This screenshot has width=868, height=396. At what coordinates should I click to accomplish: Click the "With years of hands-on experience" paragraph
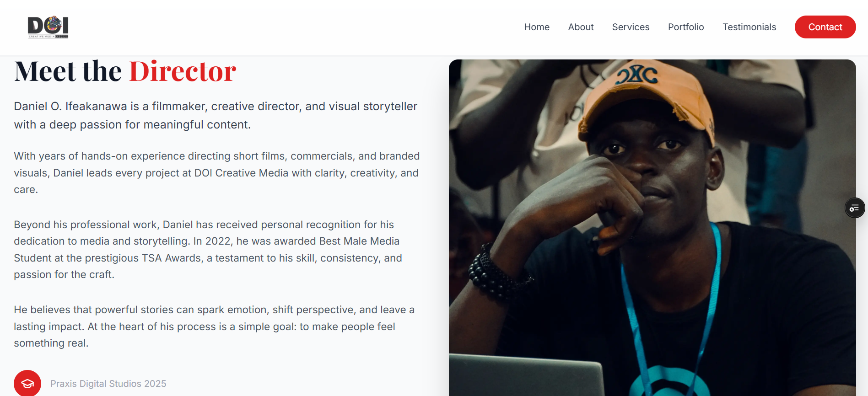[216, 173]
